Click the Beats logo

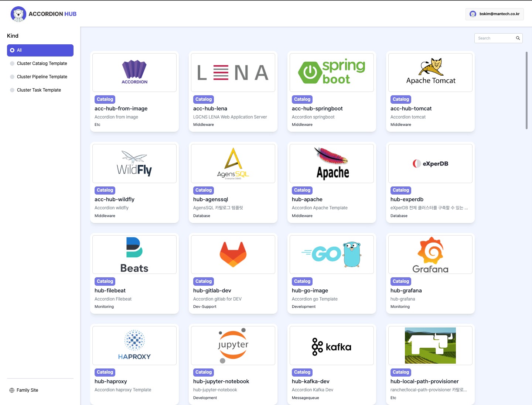pos(134,255)
